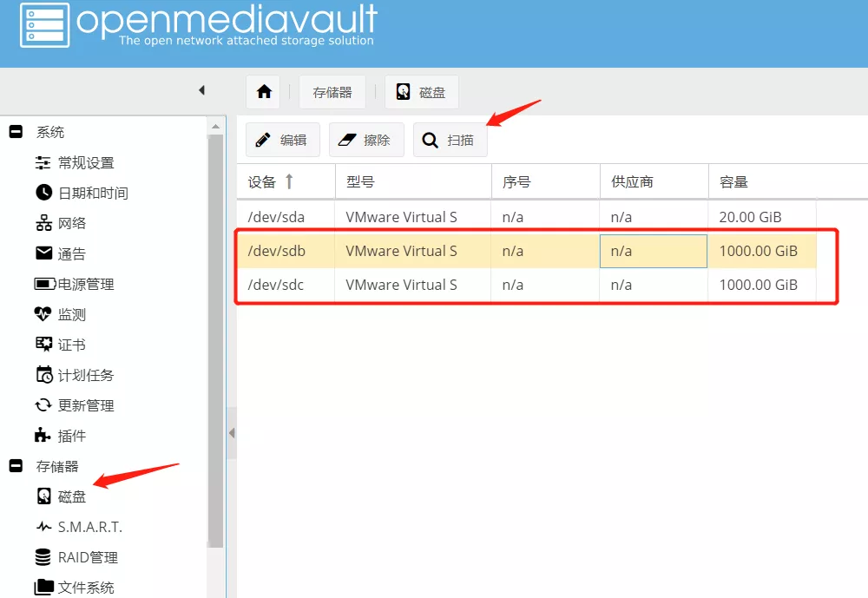Collapse the 系统 tree section
The width and height of the screenshot is (868, 598).
(x=16, y=133)
